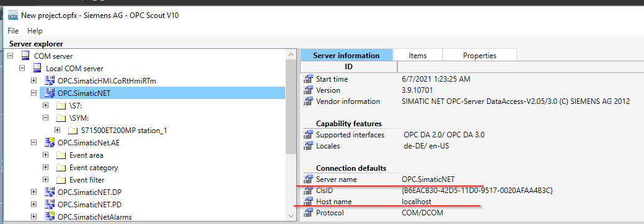Screen dimensions: 644x224
Task: Click the Start time property icon
Action: coord(309,79)
